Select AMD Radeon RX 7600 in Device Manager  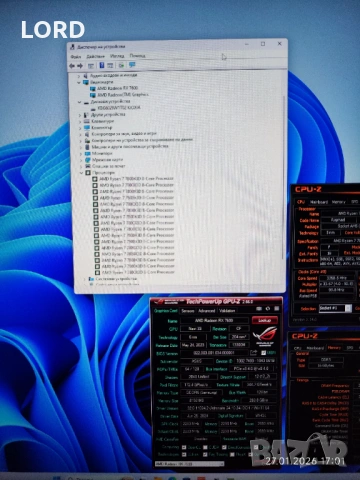click(x=114, y=88)
